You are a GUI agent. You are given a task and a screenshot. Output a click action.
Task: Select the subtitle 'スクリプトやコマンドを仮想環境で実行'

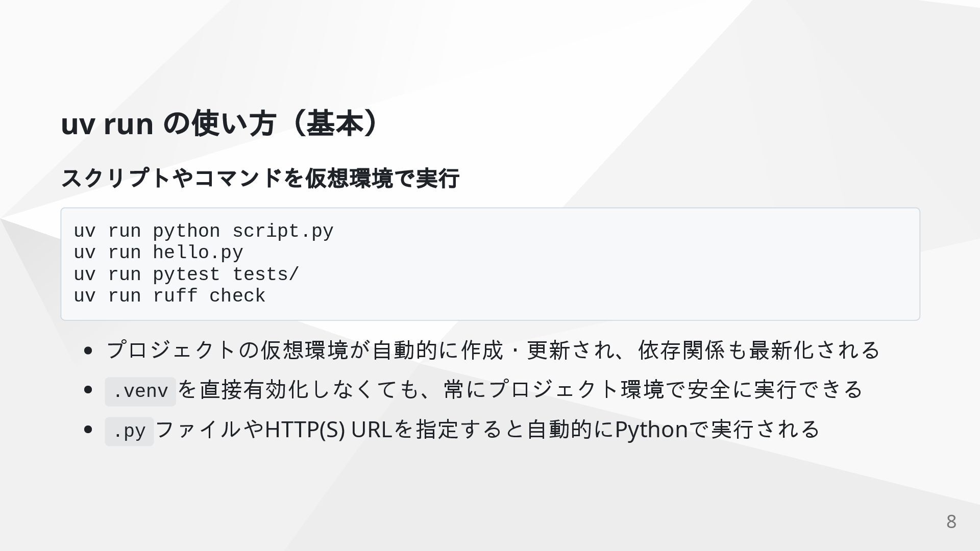click(x=260, y=178)
